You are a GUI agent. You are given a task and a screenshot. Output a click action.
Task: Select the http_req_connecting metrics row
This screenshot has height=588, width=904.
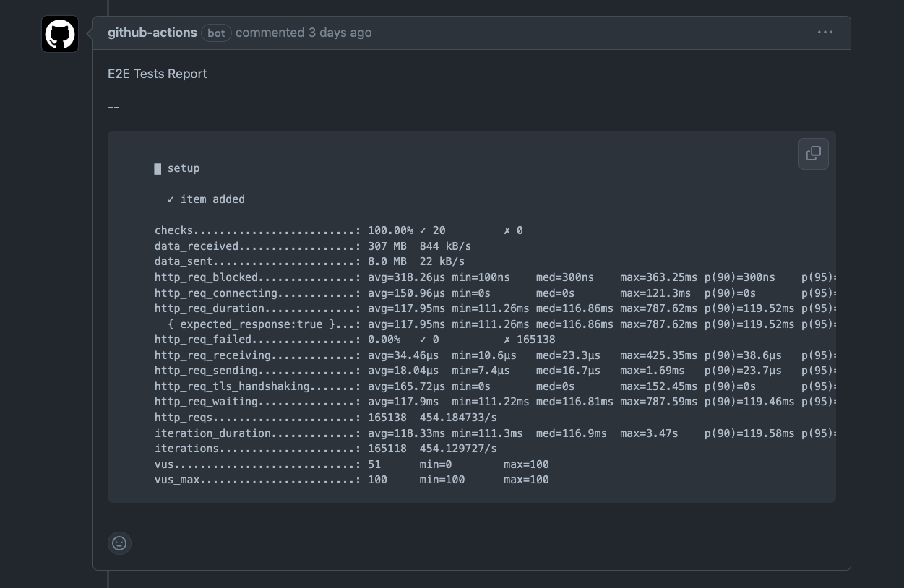[x=495, y=293]
